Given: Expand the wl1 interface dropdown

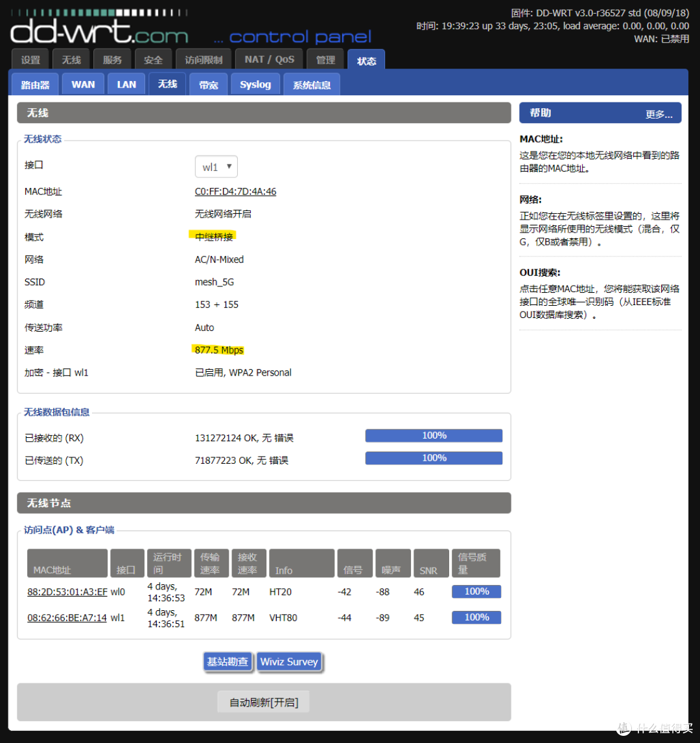Looking at the screenshot, I should [216, 166].
